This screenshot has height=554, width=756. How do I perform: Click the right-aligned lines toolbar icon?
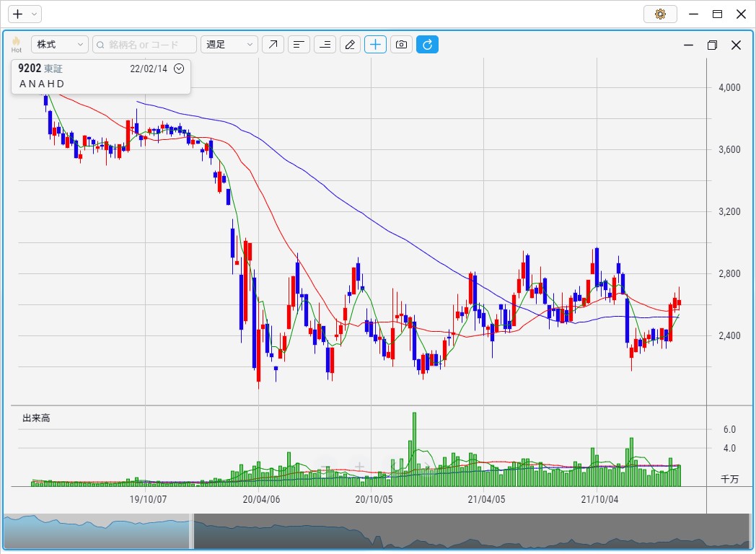[325, 45]
